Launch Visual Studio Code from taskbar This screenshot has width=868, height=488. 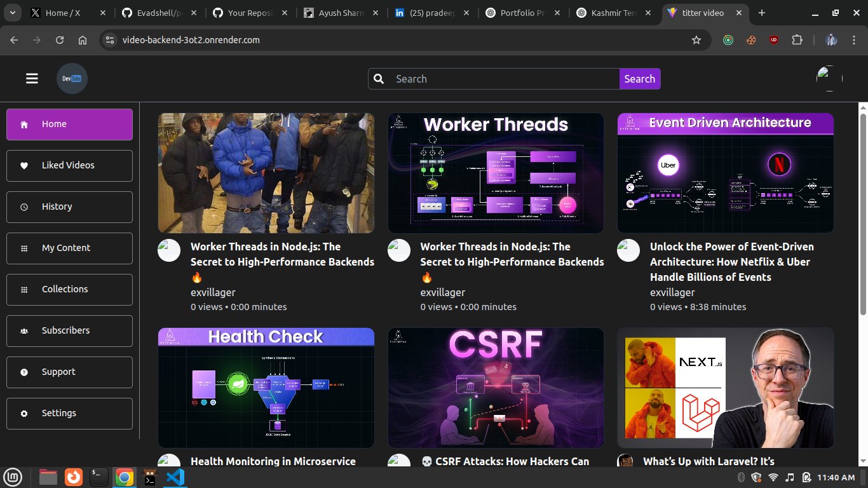click(175, 477)
